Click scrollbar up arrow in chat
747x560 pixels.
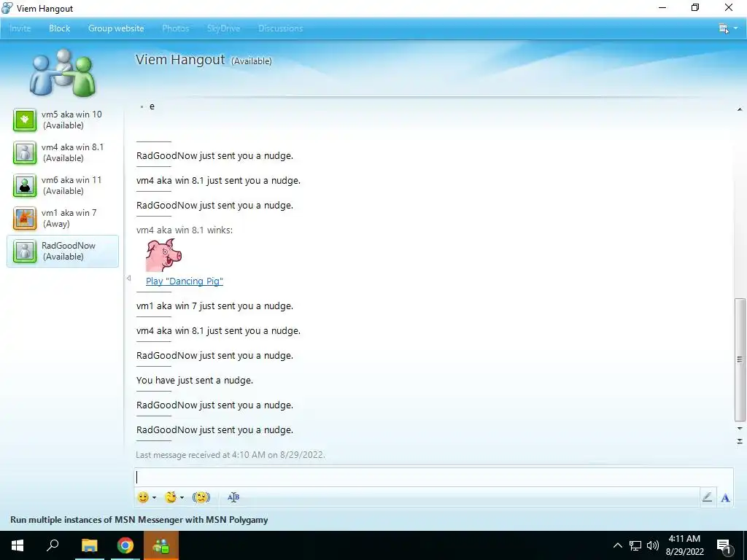click(740, 109)
